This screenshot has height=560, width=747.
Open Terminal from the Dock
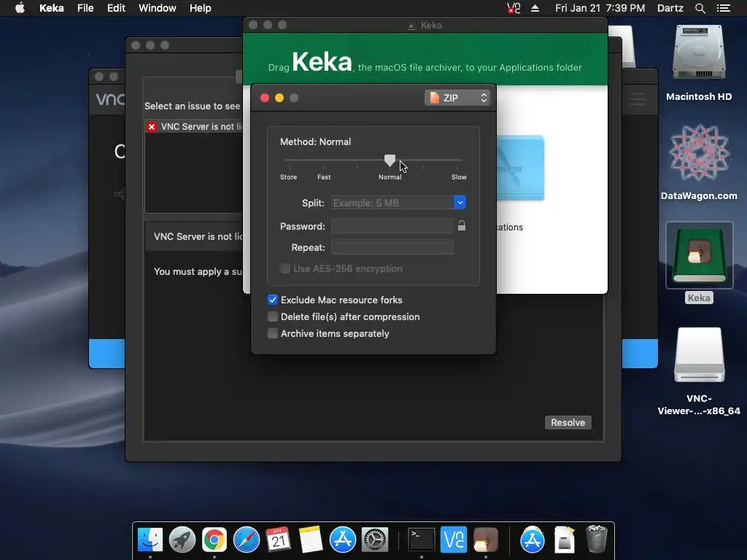[x=422, y=540]
